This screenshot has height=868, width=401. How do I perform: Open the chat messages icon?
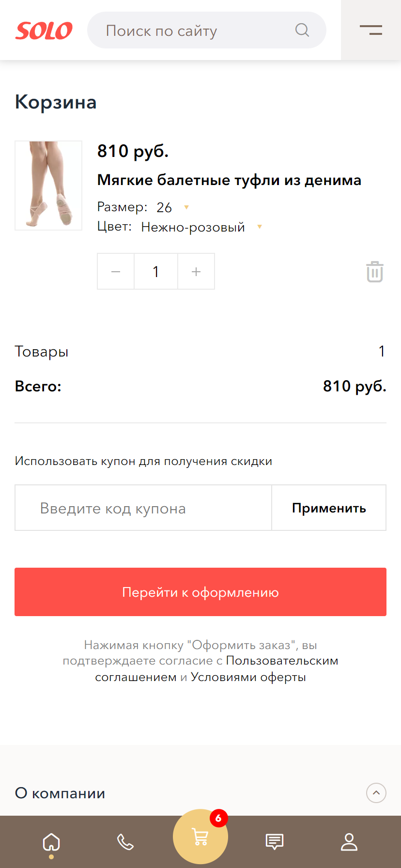pos(275,842)
